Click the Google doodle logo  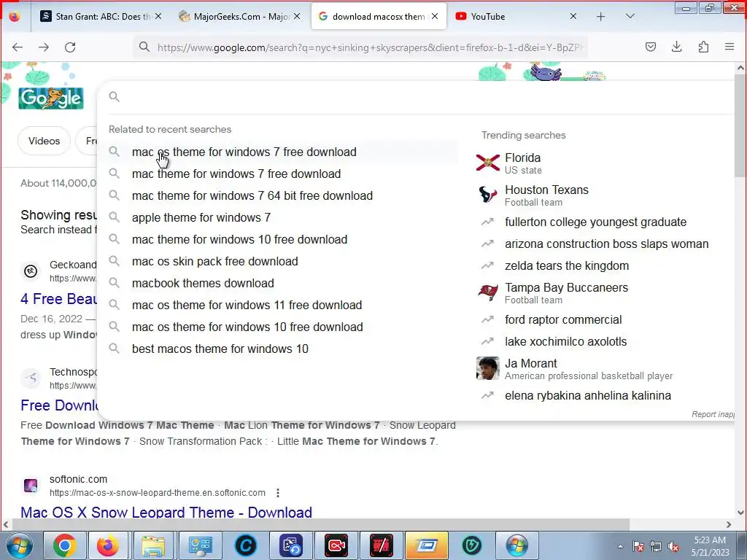click(x=52, y=98)
